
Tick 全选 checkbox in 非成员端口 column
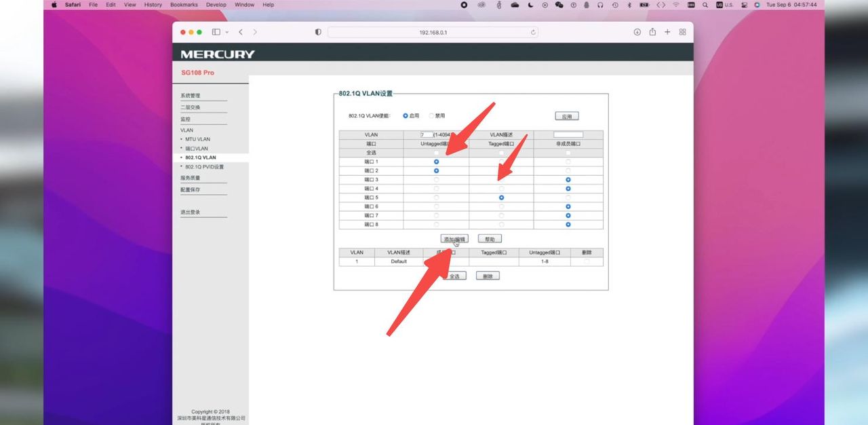[x=568, y=153]
